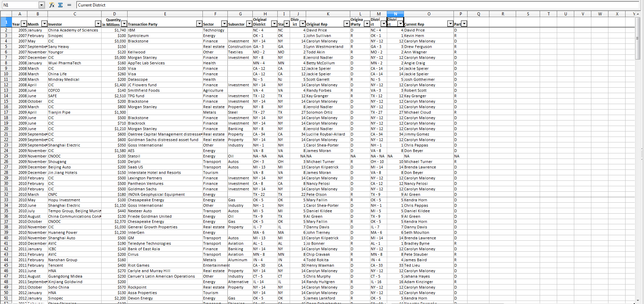Image resolution: width=644 pixels, height=304 pixels.
Task: Open the Year column filter dropdown
Action: [x=24, y=24]
